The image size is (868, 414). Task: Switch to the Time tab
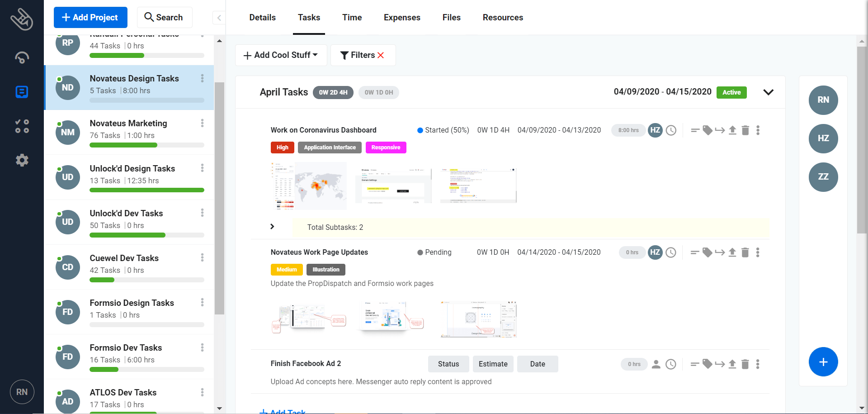352,18
